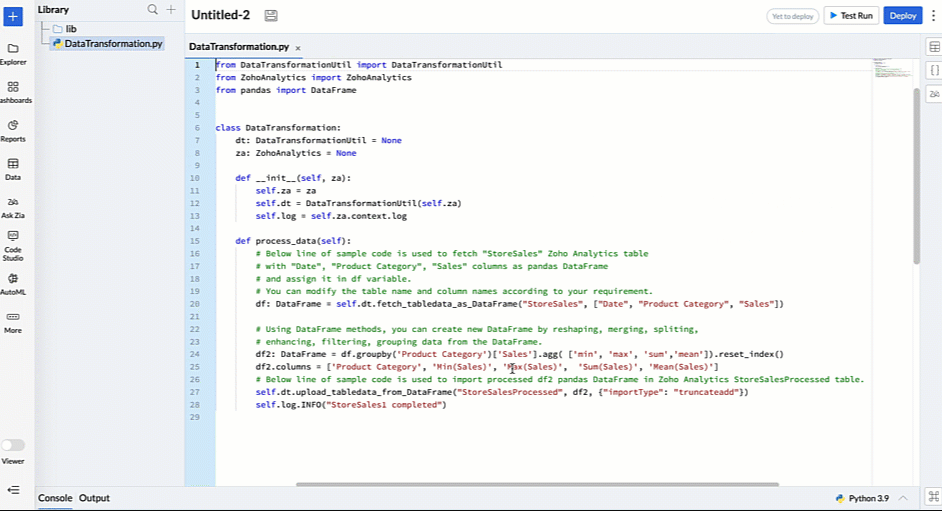Screen dimensions: 942x511
Task: Click the blue plus create button
Action: pyautogui.click(x=13, y=17)
